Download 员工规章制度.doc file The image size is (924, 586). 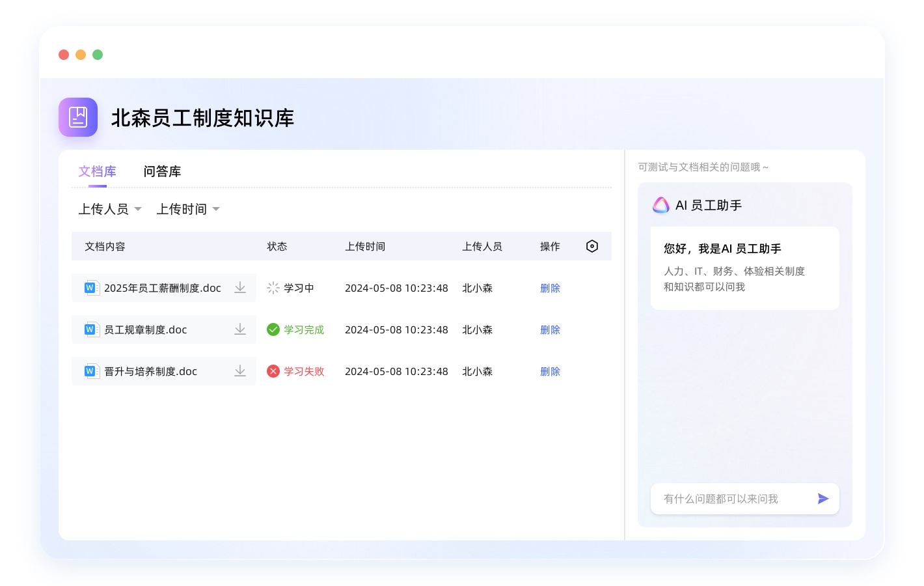240,329
